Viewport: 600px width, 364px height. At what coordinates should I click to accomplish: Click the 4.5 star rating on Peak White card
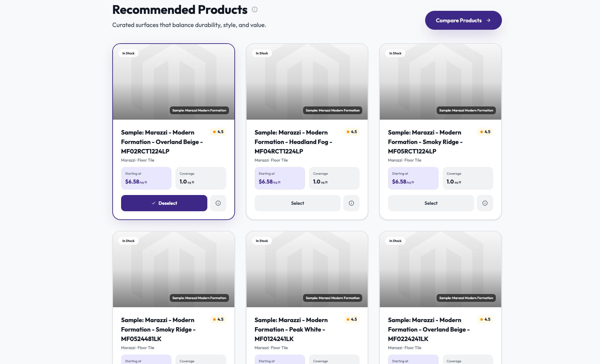click(x=352, y=319)
